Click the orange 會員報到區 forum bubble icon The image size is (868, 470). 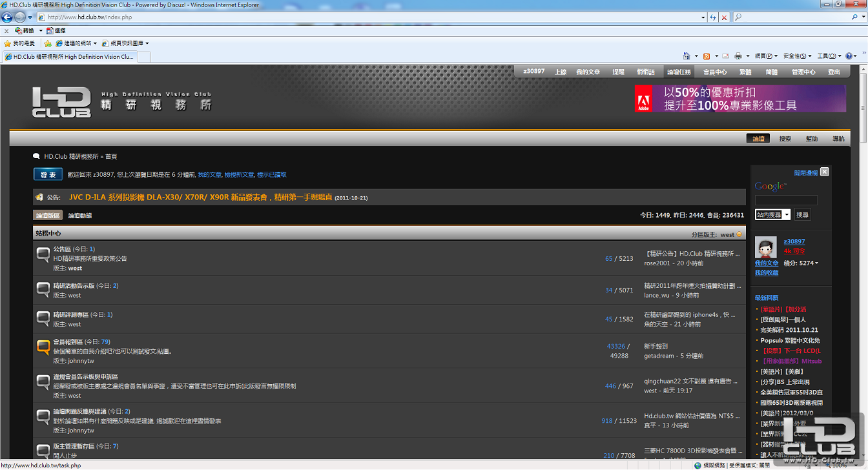tap(43, 347)
